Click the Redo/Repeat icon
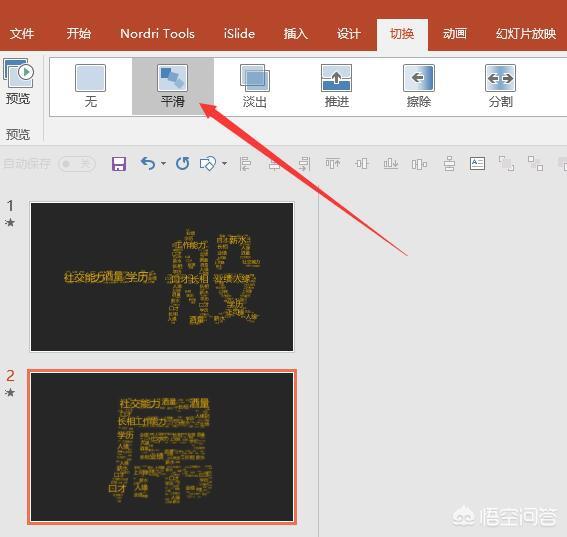Viewport: 567px width, 537px height. click(x=183, y=164)
